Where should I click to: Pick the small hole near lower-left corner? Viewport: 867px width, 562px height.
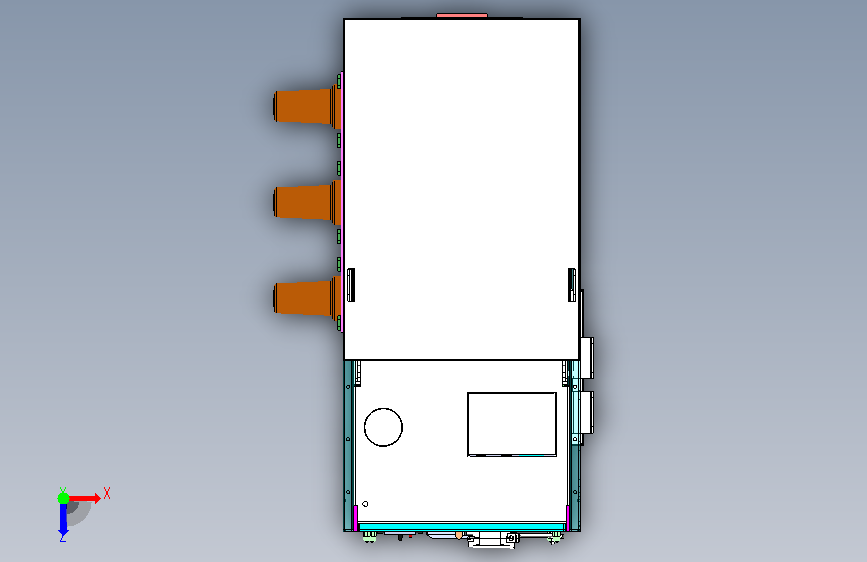(365, 504)
